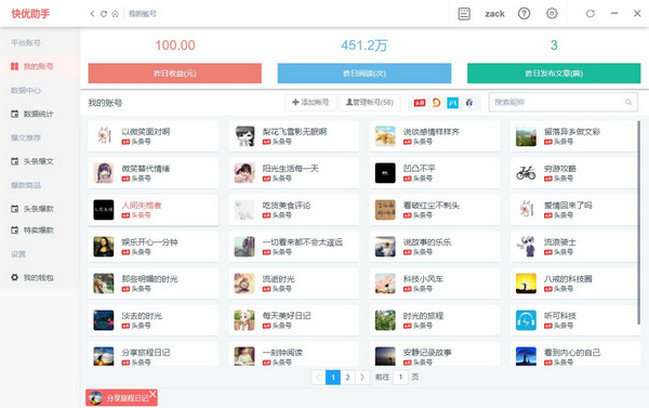Screen dimensions: 649x408
Task: Click the red Toutiao platform filter icon
Action: 418,102
